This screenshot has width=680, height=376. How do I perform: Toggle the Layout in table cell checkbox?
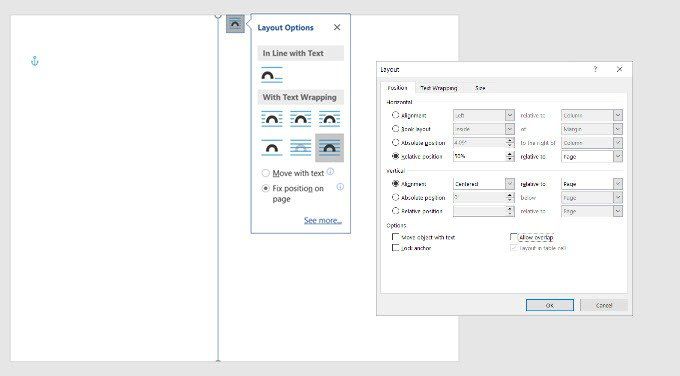tap(513, 248)
